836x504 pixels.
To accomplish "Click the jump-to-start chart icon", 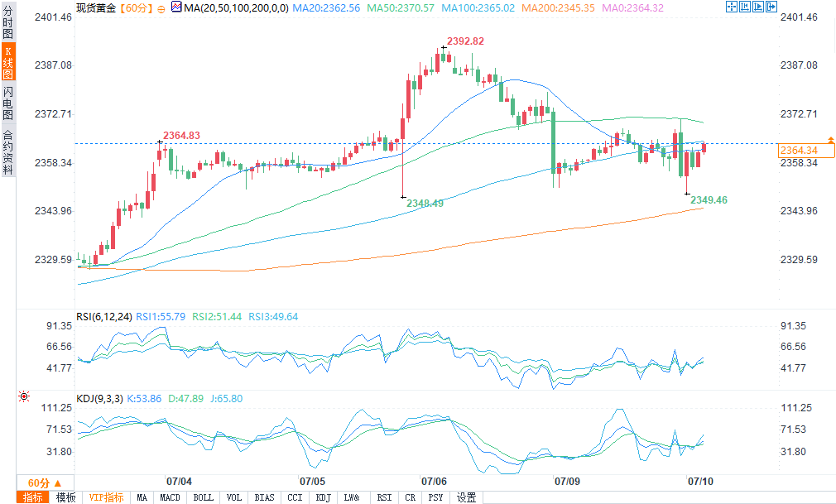I will click(745, 7).
